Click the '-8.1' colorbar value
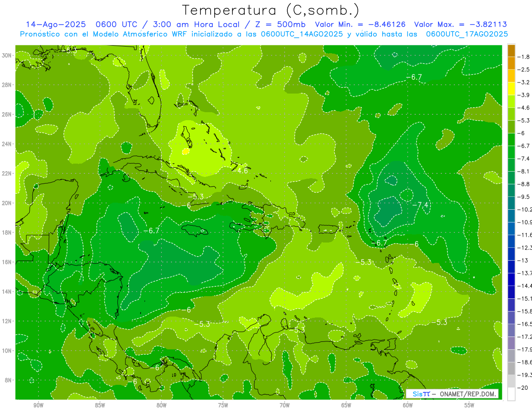 (x=524, y=171)
